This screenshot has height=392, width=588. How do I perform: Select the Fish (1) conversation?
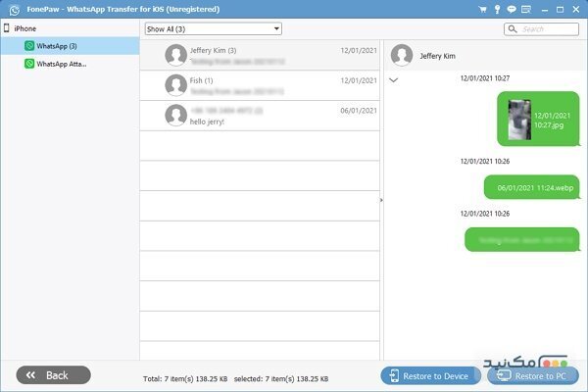pyautogui.click(x=260, y=85)
